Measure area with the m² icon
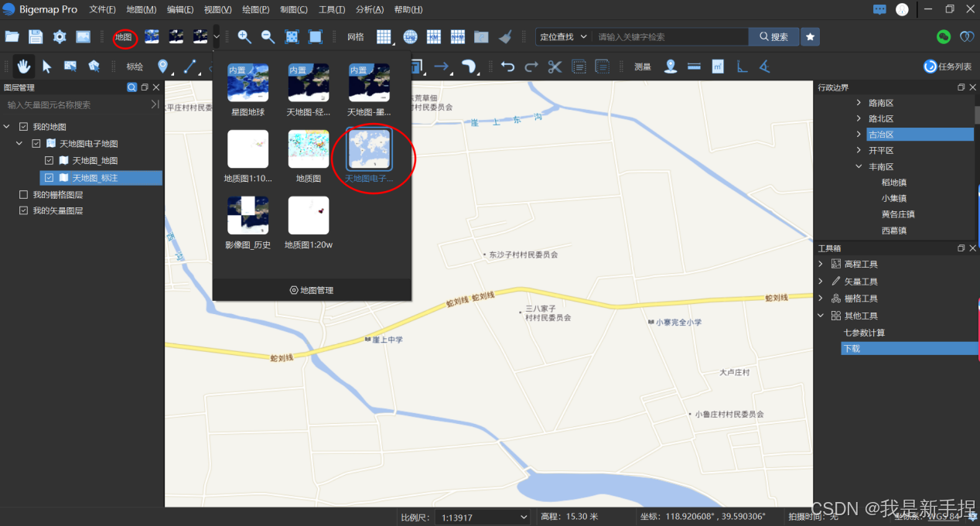 pyautogui.click(x=718, y=66)
